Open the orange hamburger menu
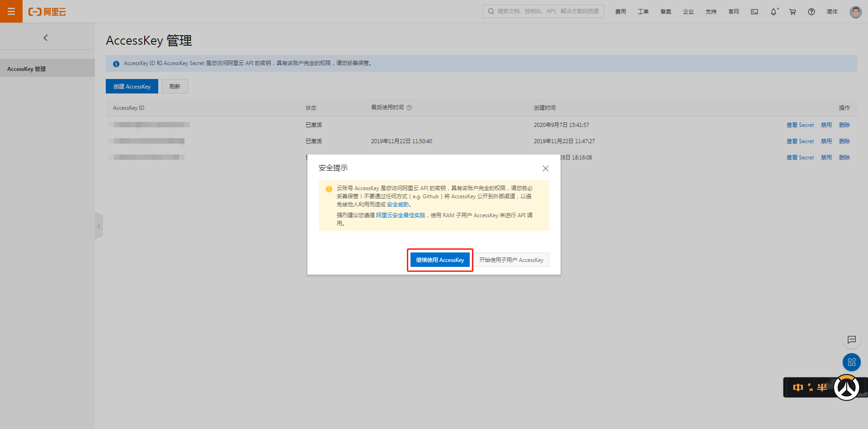 pos(11,11)
